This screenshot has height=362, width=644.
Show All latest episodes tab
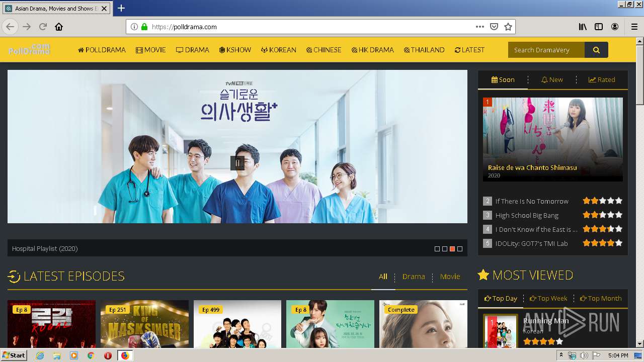point(383,276)
